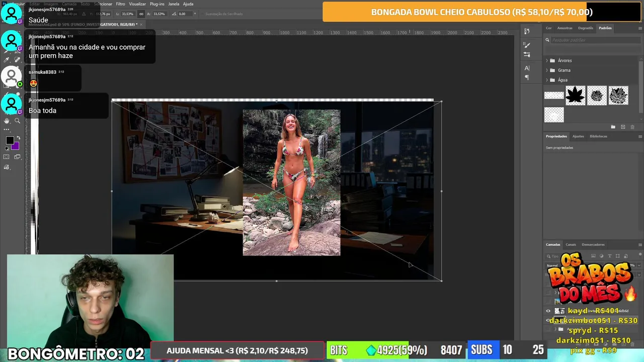Swap foreground and background colors
The height and width of the screenshot is (362, 644).
[x=18, y=138]
